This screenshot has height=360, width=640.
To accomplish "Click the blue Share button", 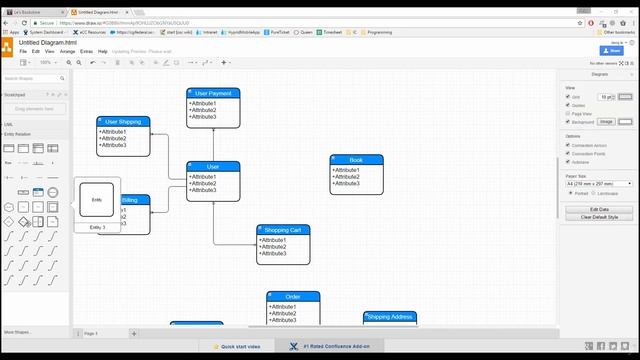I will [x=611, y=51].
